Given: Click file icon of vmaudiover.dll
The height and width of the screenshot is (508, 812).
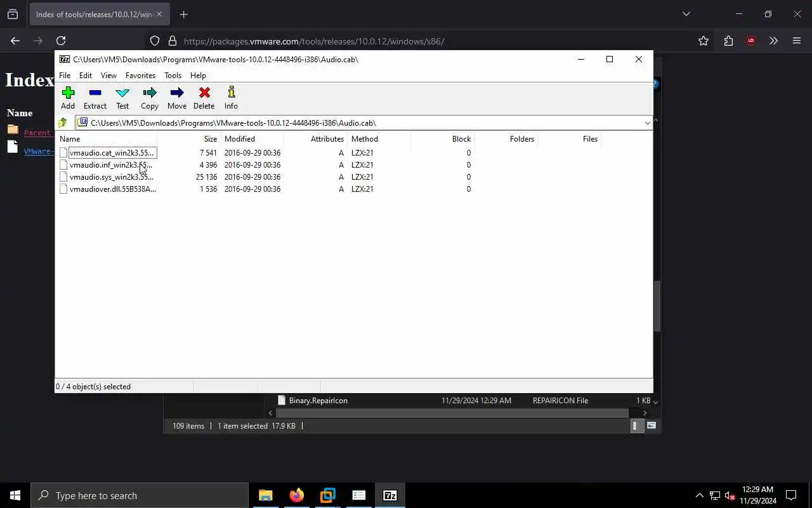Looking at the screenshot, I should (63, 189).
